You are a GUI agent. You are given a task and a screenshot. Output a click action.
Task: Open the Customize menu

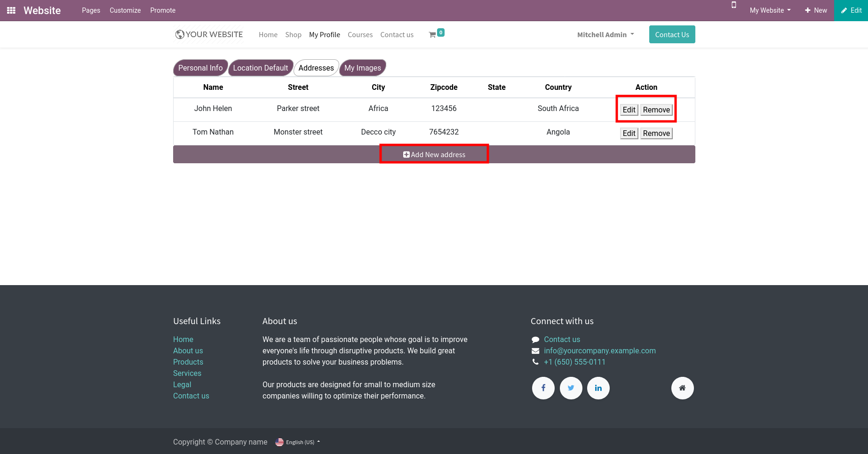(125, 10)
